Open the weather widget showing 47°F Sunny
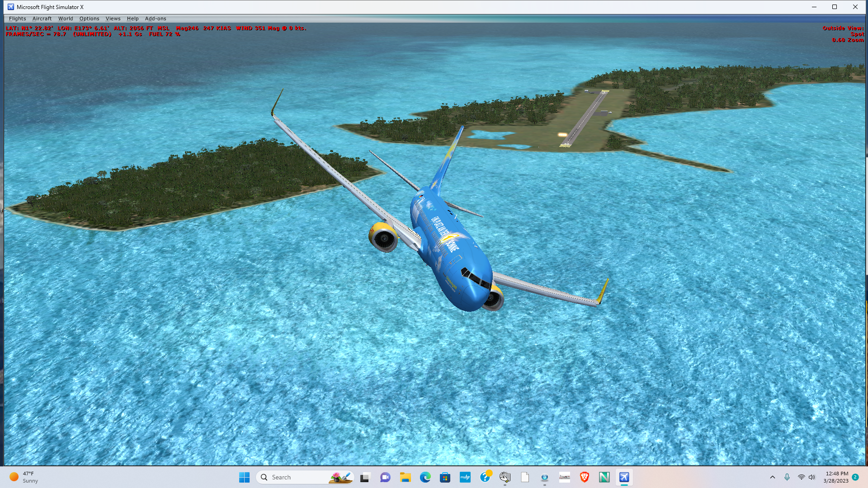Viewport: 868px width, 488px height. click(25, 477)
